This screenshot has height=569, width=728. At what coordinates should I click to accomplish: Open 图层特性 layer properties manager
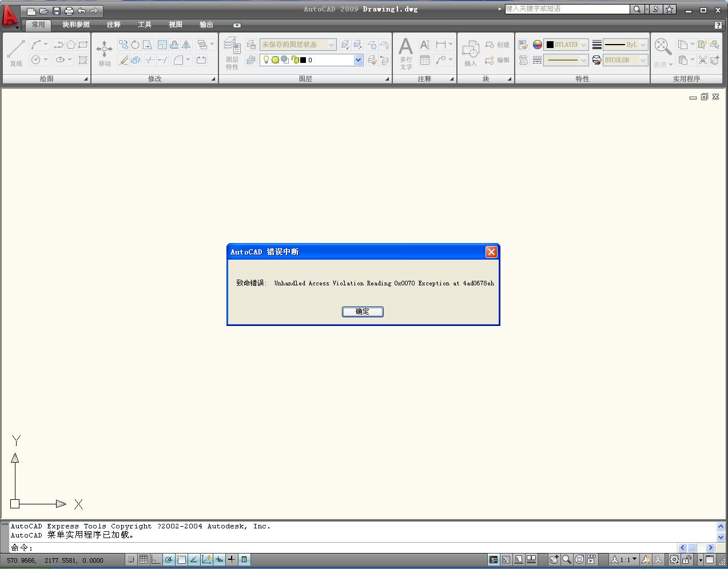232,53
